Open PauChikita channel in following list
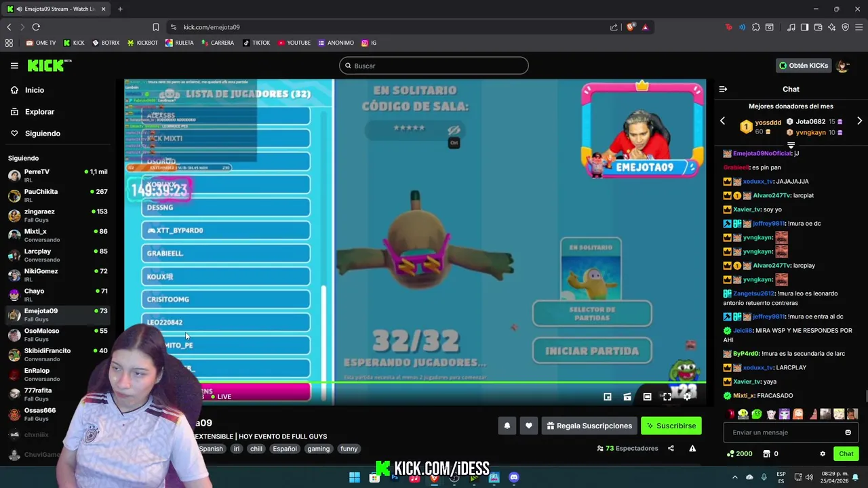 pos(58,195)
